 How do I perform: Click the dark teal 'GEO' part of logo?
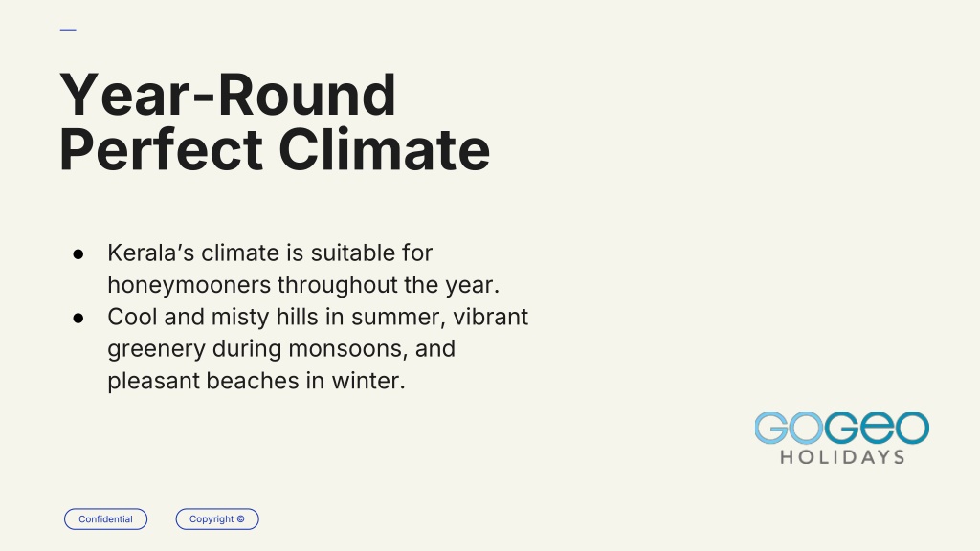[877, 428]
